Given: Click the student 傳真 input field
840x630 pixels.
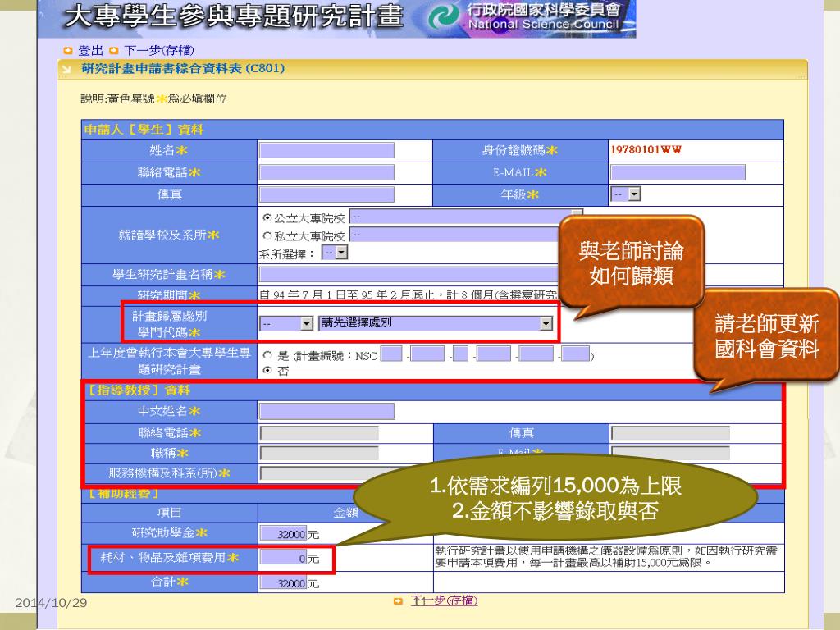Looking at the screenshot, I should [326, 194].
